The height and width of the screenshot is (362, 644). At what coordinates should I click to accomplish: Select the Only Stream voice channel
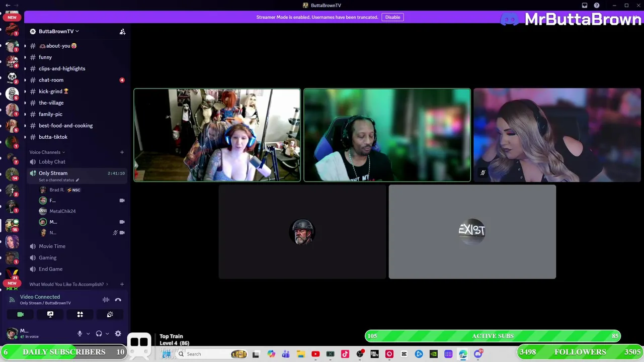pos(53,173)
